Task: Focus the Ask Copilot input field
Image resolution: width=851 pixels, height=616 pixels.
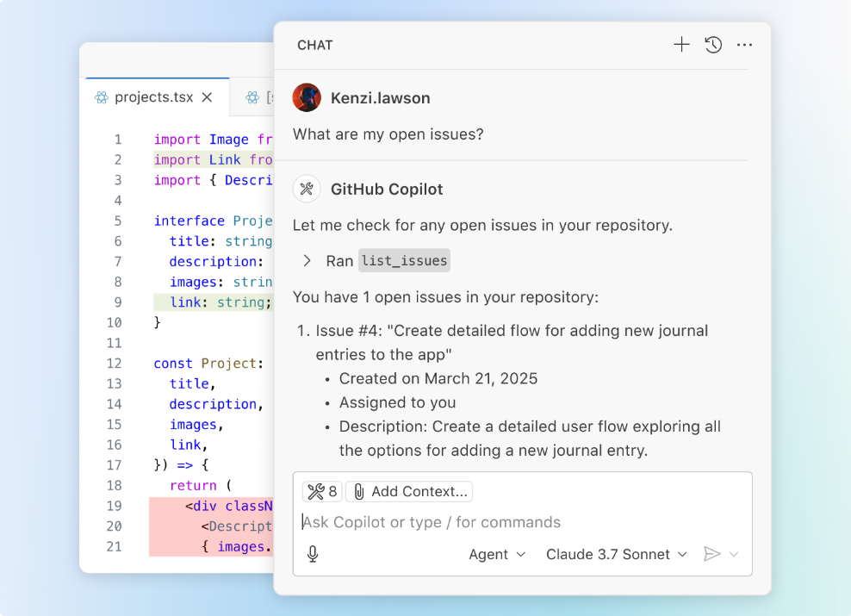Action: (522, 522)
